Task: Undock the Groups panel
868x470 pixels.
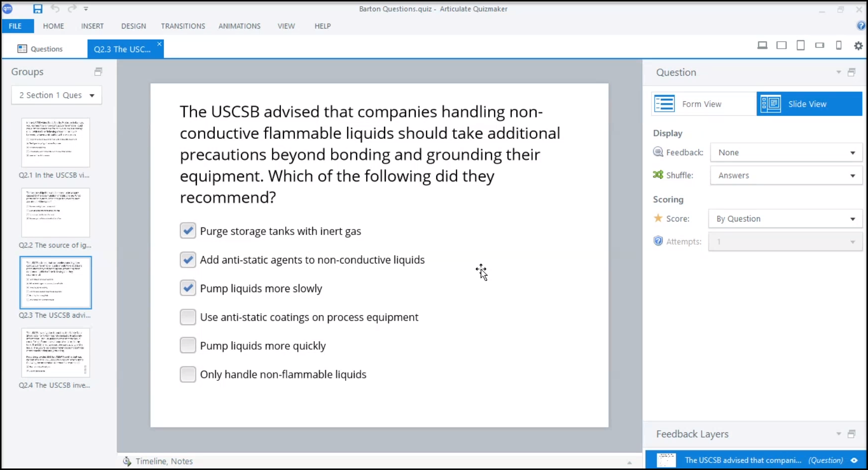Action: coord(98,72)
